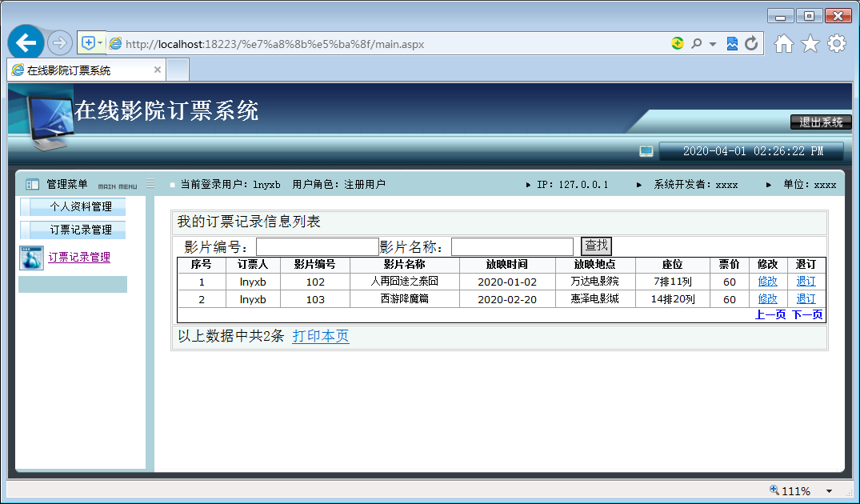Close the 在线影院订票系统 tab
This screenshot has width=860, height=504.
pos(158,70)
